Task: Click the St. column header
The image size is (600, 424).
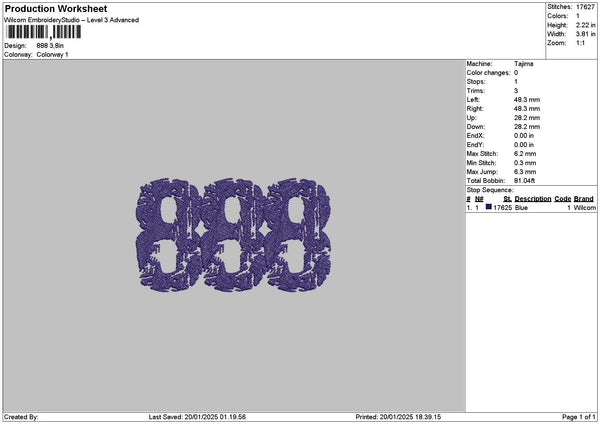Action: click(507, 199)
